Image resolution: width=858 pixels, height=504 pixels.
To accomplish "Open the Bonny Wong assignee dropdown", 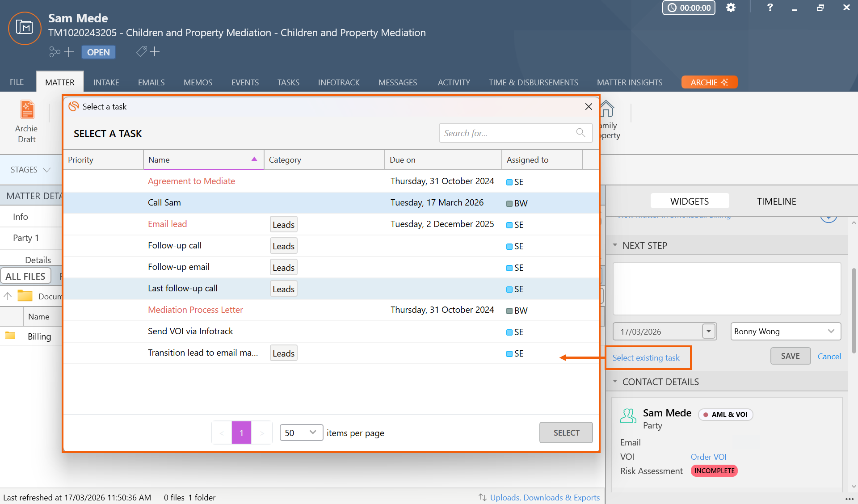I will click(x=786, y=331).
